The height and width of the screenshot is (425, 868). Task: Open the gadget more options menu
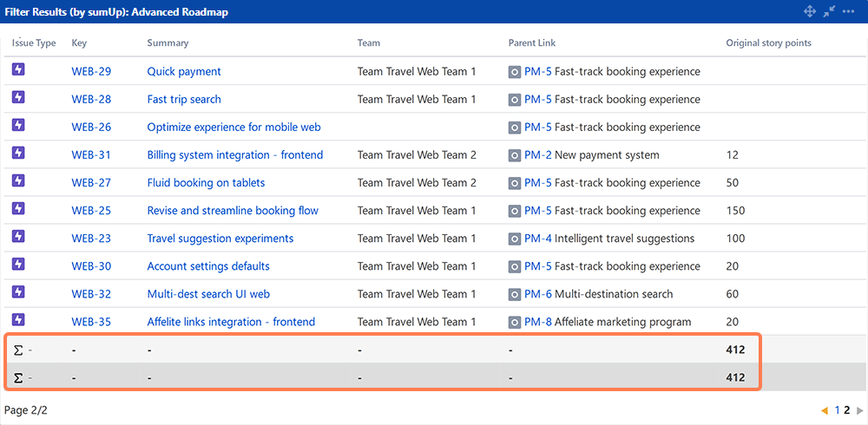pyautogui.click(x=848, y=11)
